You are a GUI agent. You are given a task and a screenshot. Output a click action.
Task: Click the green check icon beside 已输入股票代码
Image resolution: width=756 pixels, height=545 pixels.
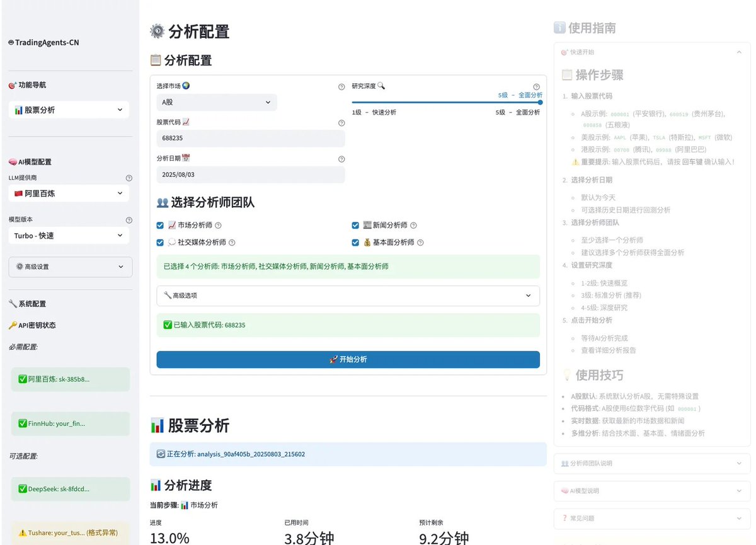(x=168, y=325)
